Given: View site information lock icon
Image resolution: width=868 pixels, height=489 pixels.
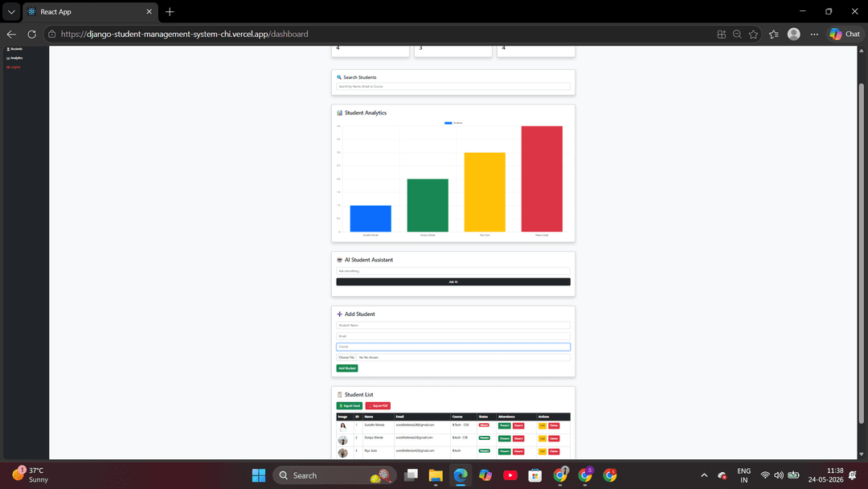Looking at the screenshot, I should pos(52,34).
